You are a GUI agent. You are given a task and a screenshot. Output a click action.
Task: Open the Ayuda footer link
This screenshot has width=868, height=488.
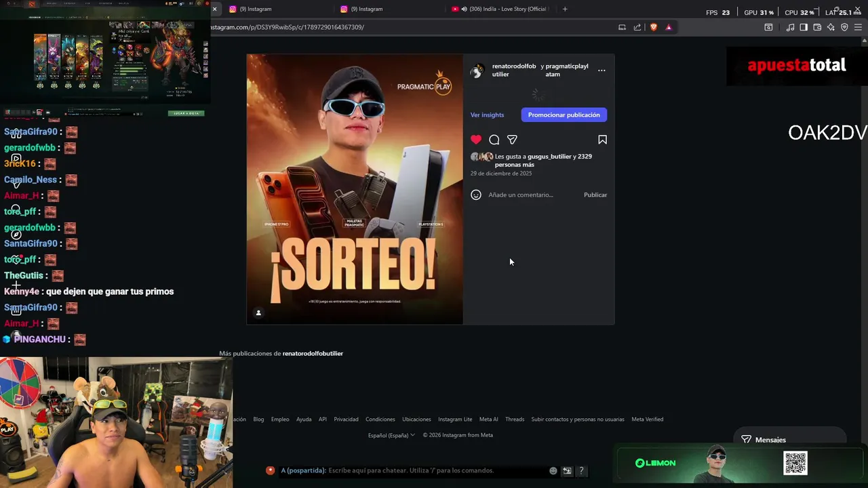tap(304, 419)
